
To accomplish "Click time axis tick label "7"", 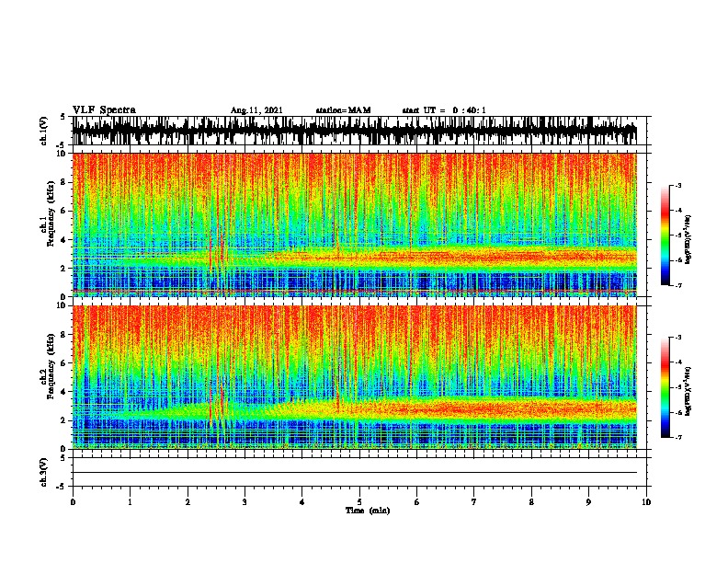I will coord(474,502).
